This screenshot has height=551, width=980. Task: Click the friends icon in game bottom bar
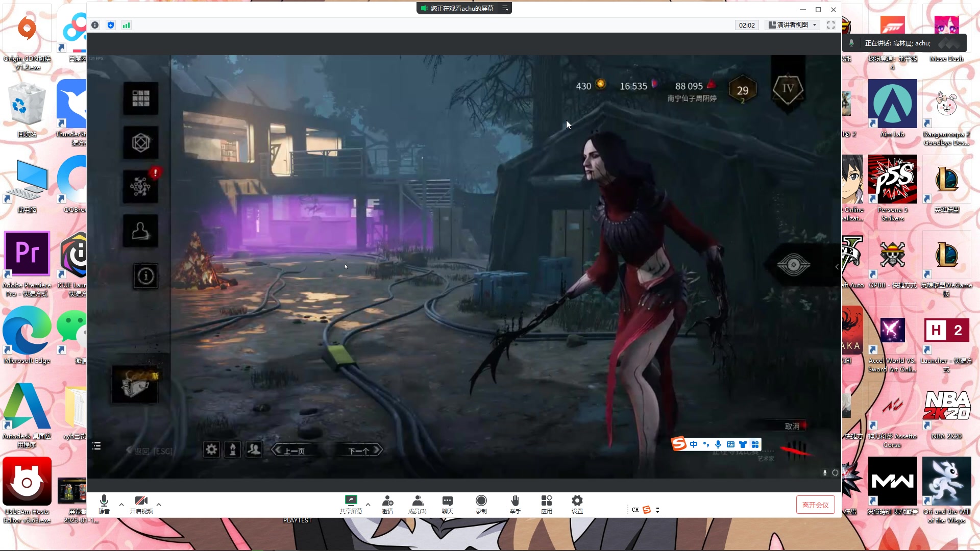[x=254, y=449]
